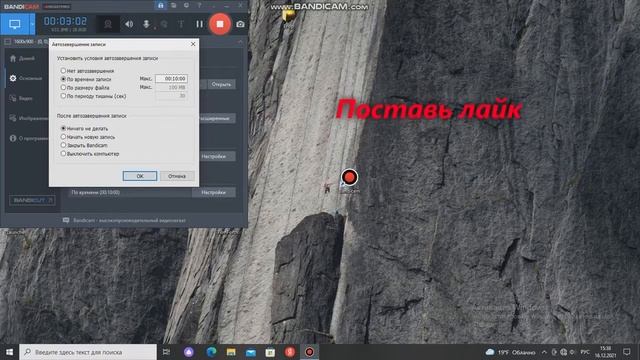Viewport: 640px width, 360px height.
Task: Select Начать новую запись radio option
Action: (88, 137)
